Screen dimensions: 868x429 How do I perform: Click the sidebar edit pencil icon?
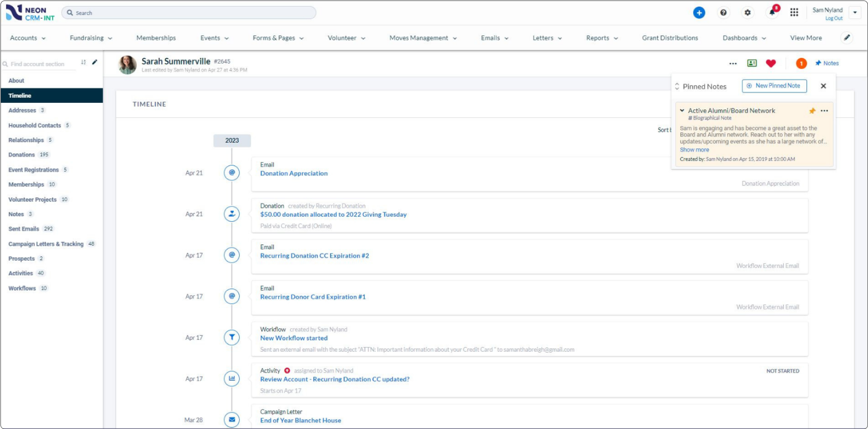[95, 62]
